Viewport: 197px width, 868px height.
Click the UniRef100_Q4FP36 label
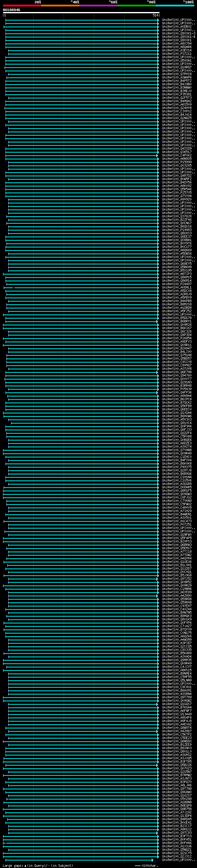tap(176, 393)
